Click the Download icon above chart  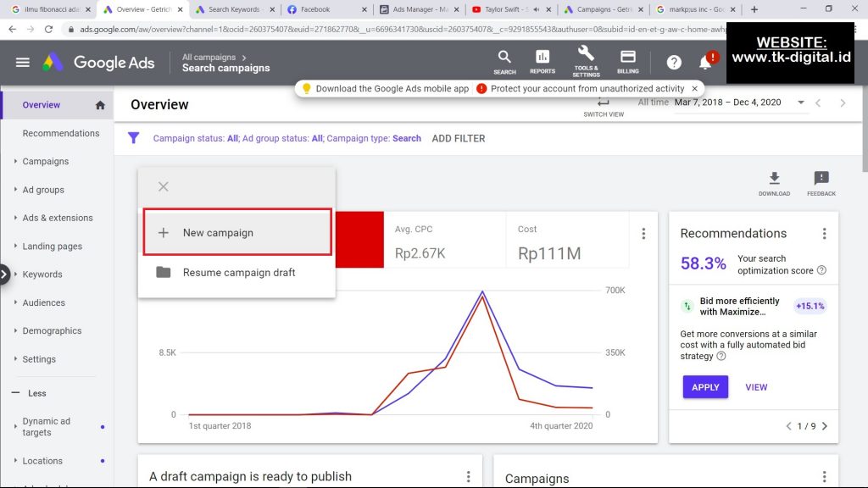click(x=774, y=179)
